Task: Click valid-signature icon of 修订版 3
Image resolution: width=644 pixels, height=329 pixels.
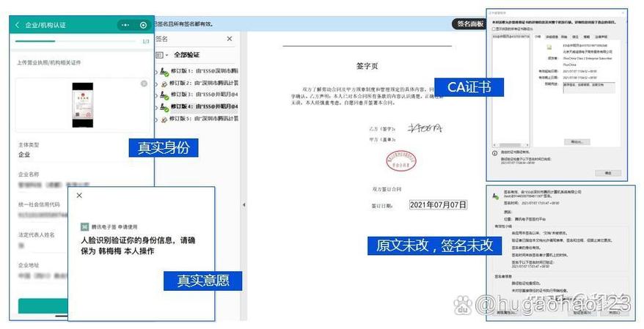Action: coord(164,95)
